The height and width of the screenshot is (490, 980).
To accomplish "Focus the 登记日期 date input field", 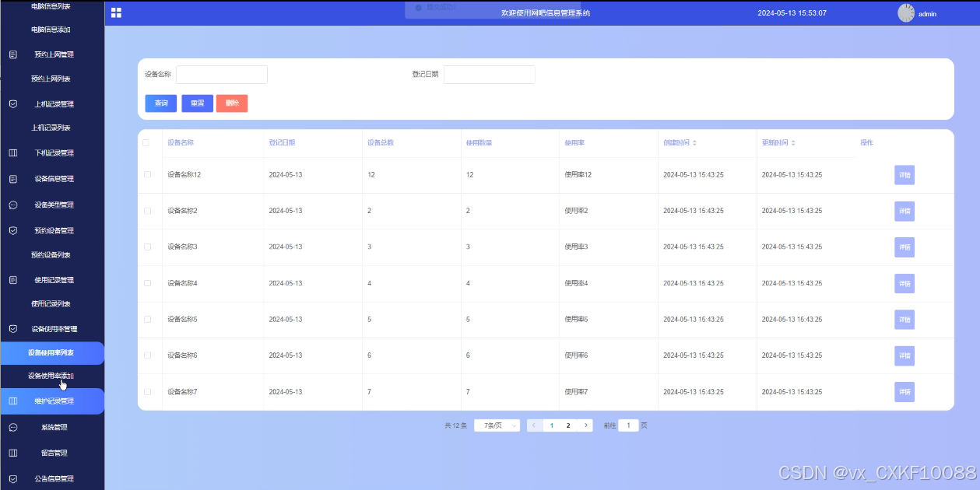I will [x=490, y=75].
